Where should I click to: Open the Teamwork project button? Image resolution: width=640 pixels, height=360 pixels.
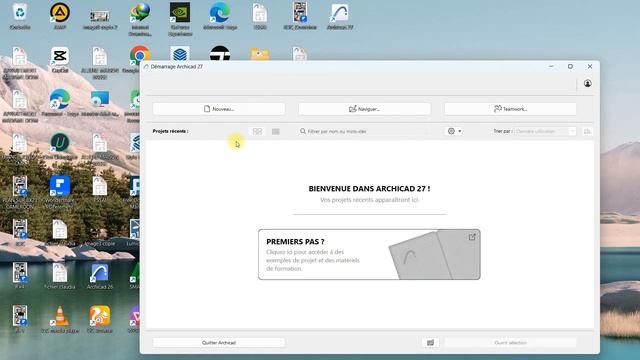click(510, 109)
